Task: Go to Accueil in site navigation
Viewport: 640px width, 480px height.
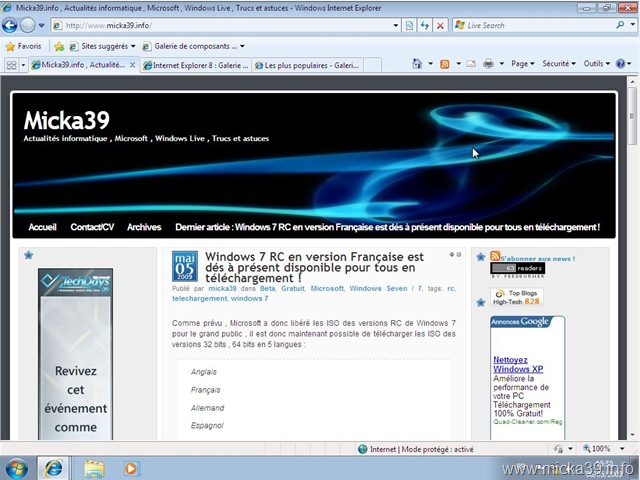Action: [x=42, y=227]
